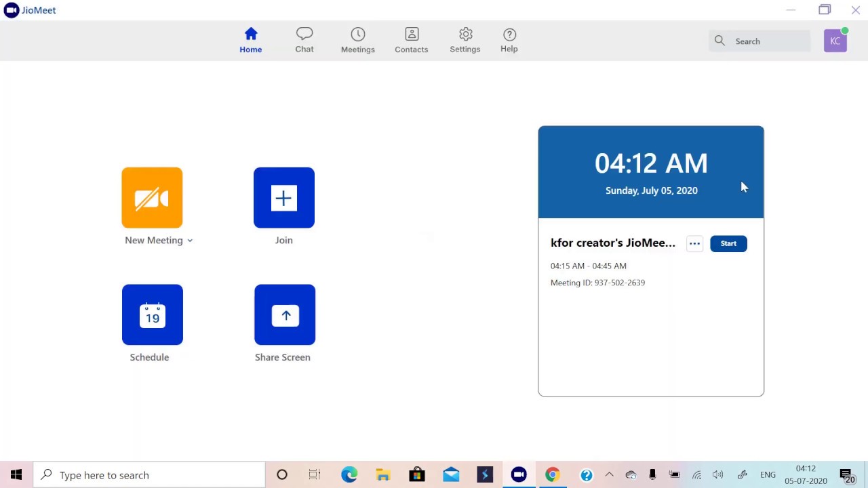Click the OneDrive cloud tray icon
Screen dimensions: 868x488
631,475
